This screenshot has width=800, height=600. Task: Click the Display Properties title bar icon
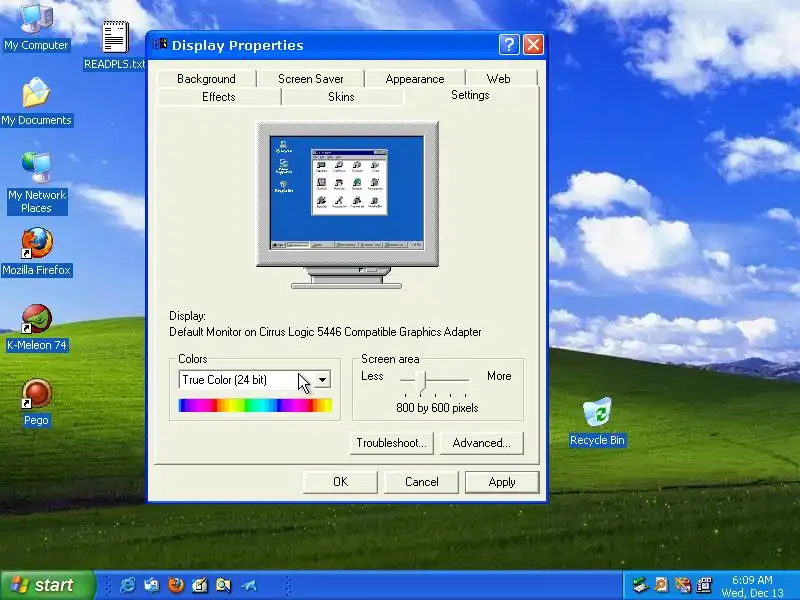point(160,45)
